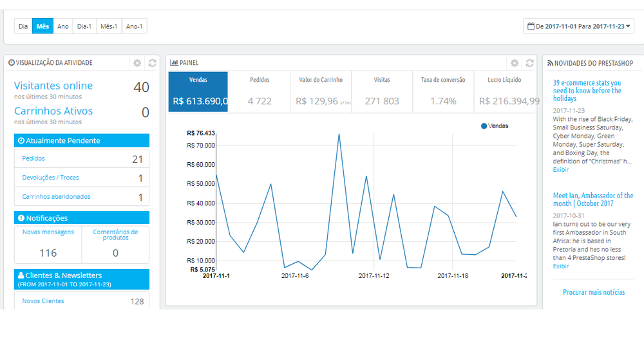Show Taxa de conversão chart tab

click(x=443, y=91)
